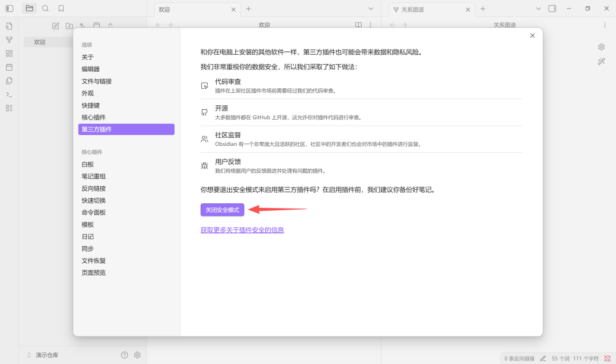
Task: Toggle the right sidebar icon
Action: 552,8
